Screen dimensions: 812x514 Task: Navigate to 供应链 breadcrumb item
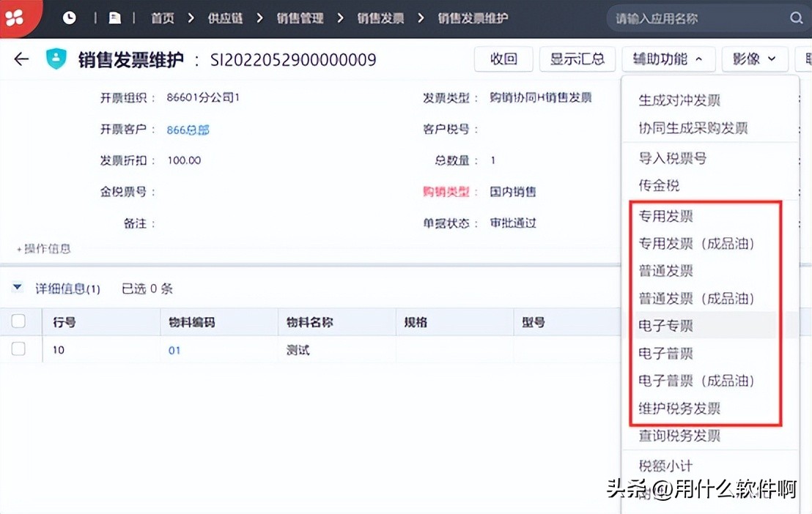(225, 17)
